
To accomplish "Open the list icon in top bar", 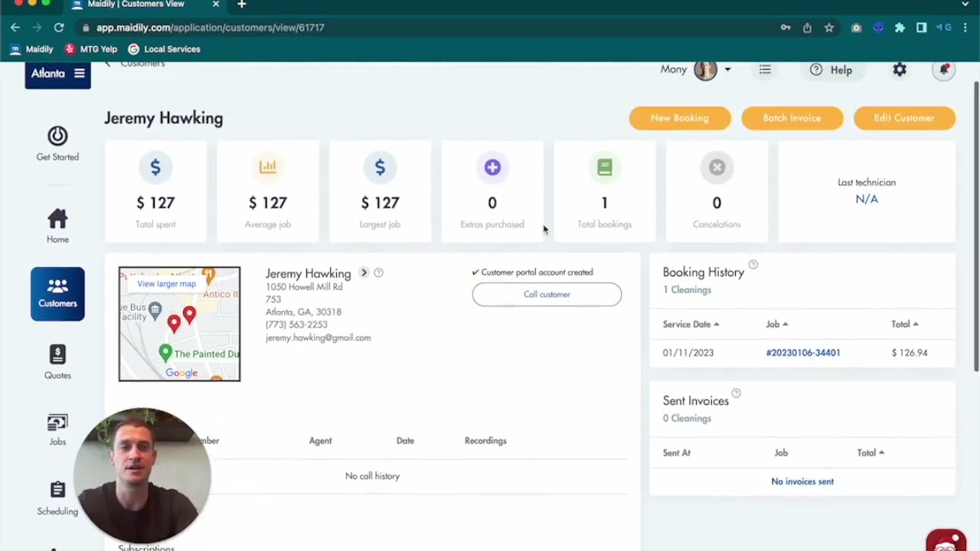I will click(765, 70).
